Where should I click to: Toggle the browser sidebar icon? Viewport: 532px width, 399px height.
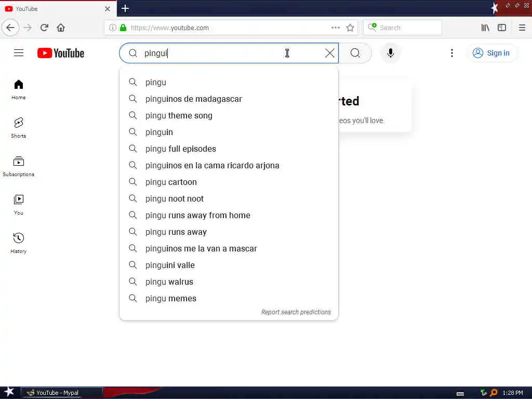[502, 28]
